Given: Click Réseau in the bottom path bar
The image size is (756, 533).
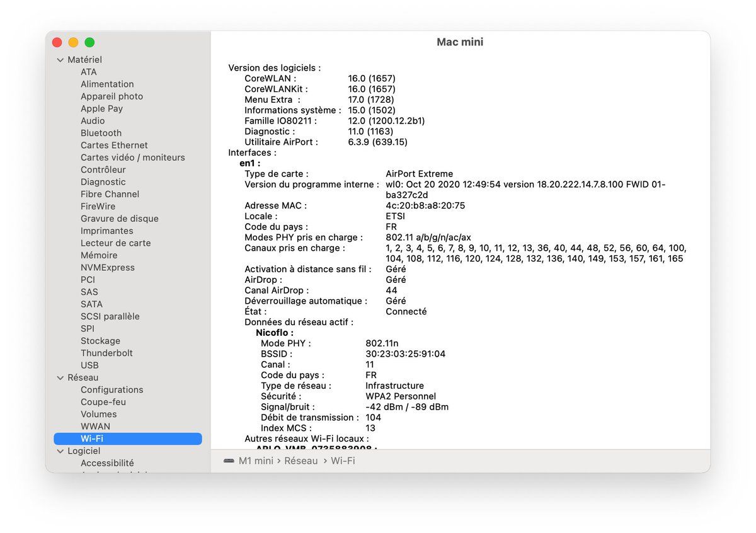Looking at the screenshot, I should [x=301, y=461].
